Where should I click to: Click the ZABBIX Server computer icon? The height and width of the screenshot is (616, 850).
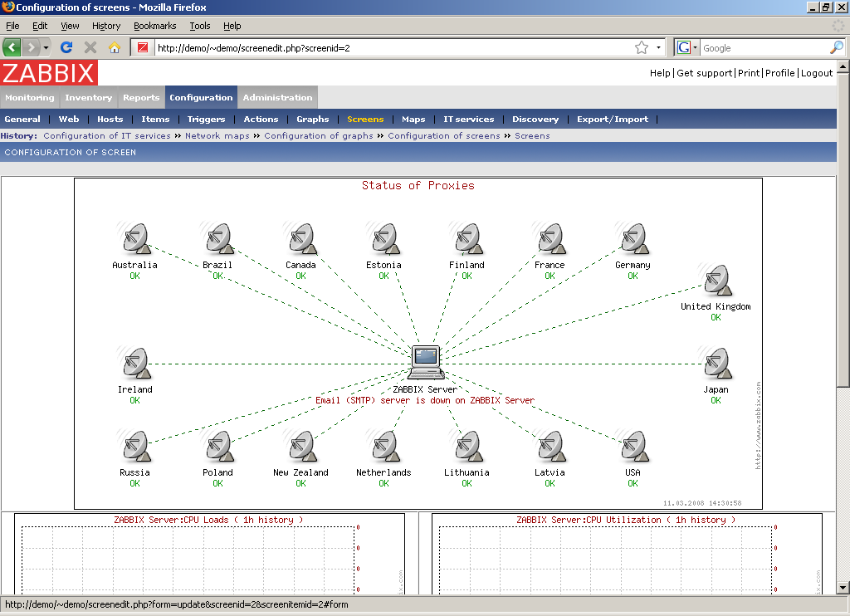[426, 363]
